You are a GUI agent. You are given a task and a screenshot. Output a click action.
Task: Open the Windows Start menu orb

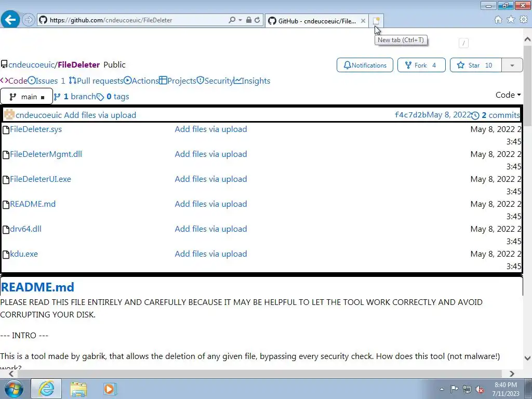point(14,389)
